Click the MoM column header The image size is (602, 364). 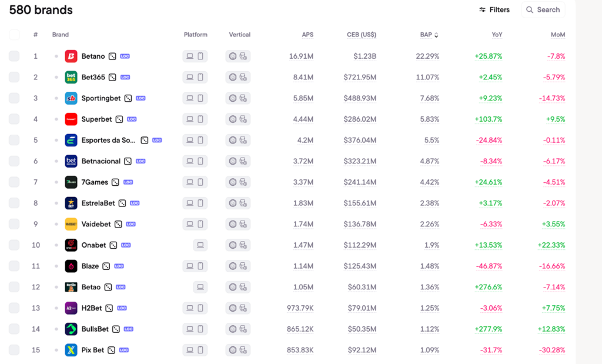(x=558, y=35)
